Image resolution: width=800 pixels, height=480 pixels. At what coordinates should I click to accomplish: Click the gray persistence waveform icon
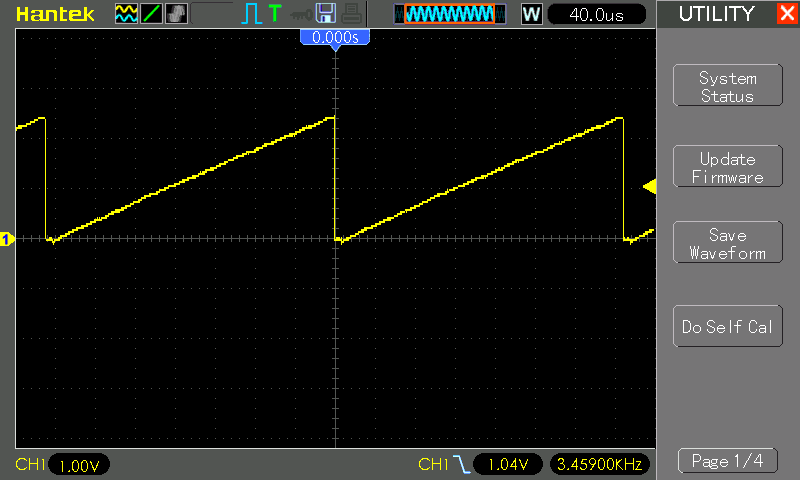[176, 14]
